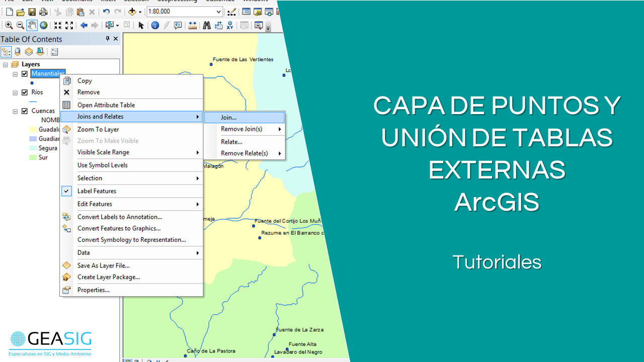The height and width of the screenshot is (362, 644).
Task: Click the Fixed Zoom In icon
Action: click(58, 25)
